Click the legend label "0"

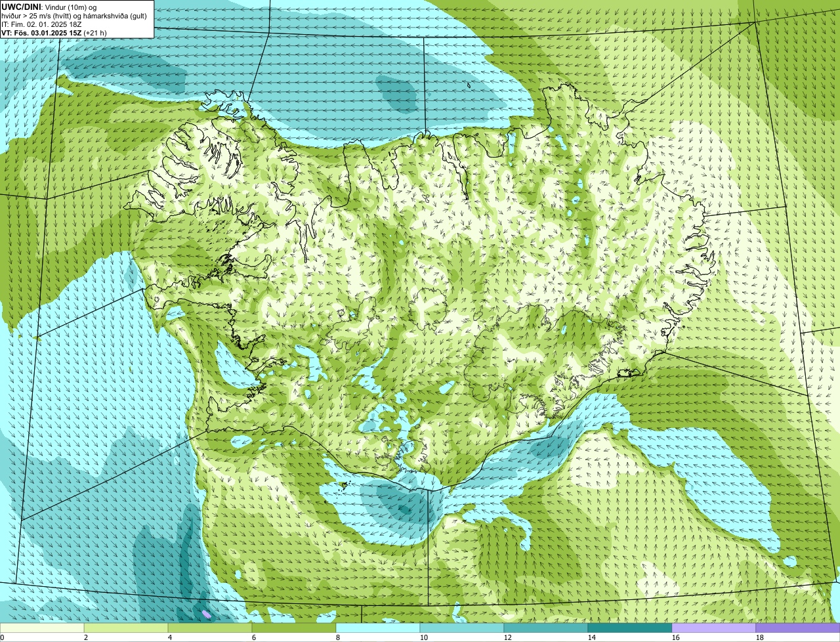point(2,637)
